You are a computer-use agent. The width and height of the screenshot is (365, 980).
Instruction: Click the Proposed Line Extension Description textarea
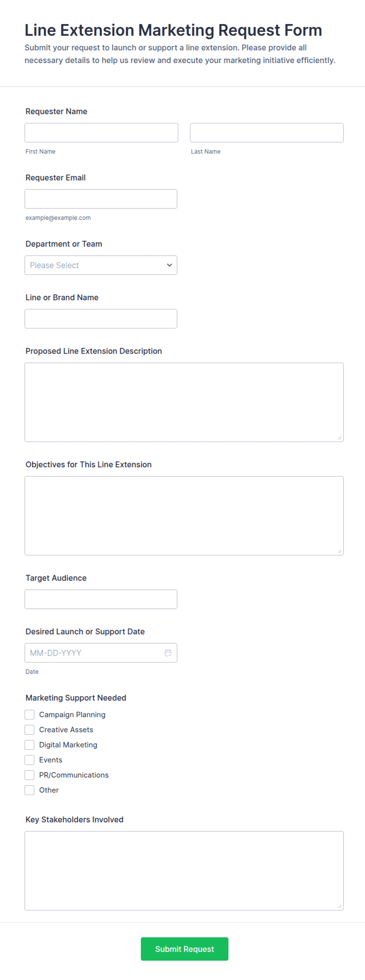pos(184,402)
